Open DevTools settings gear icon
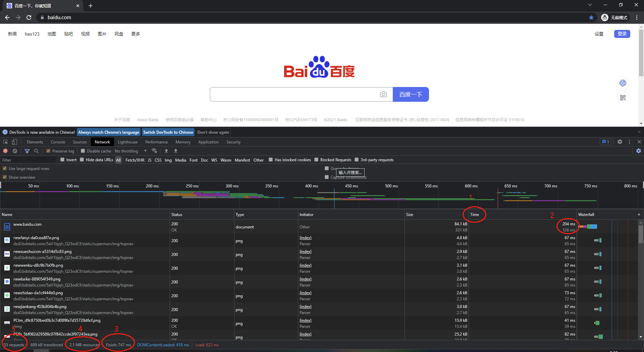 (620, 142)
